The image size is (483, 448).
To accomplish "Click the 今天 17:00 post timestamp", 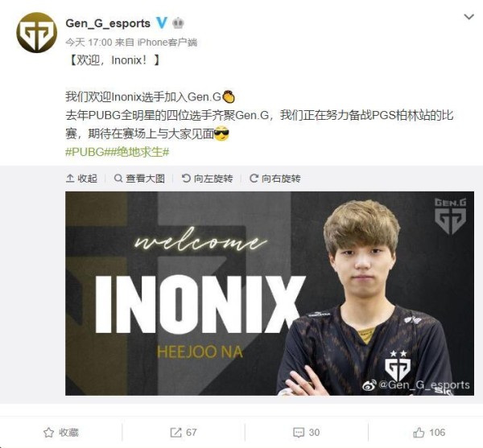I will [x=89, y=42].
